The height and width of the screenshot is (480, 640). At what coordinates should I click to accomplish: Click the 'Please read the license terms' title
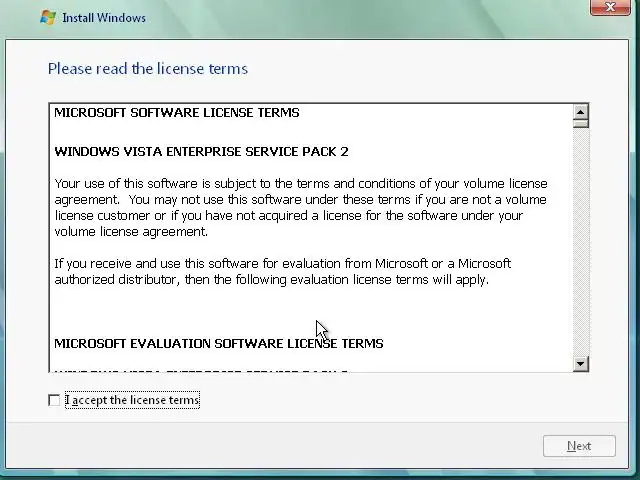pos(148,69)
